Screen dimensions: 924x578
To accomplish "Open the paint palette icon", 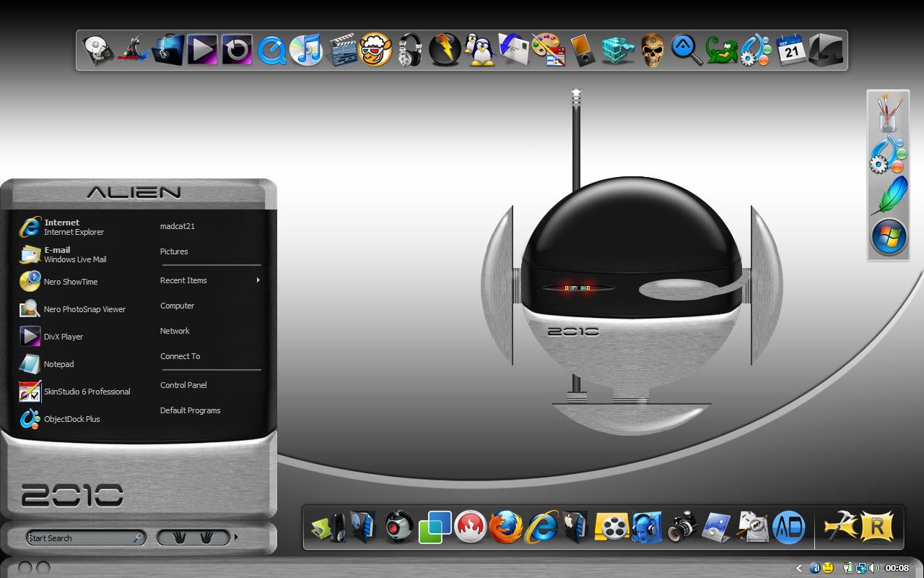I will tap(548, 51).
